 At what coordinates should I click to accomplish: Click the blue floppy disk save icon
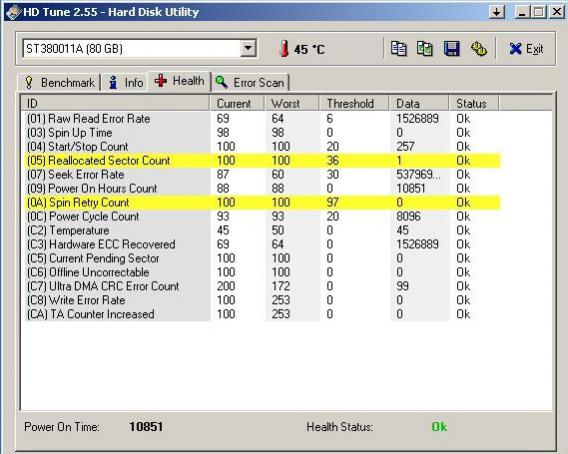click(x=451, y=49)
